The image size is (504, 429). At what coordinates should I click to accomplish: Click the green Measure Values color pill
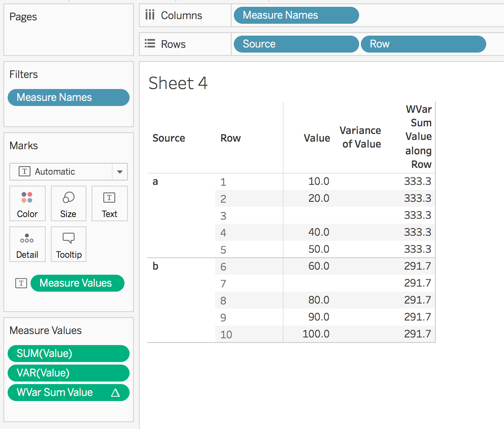coord(78,283)
